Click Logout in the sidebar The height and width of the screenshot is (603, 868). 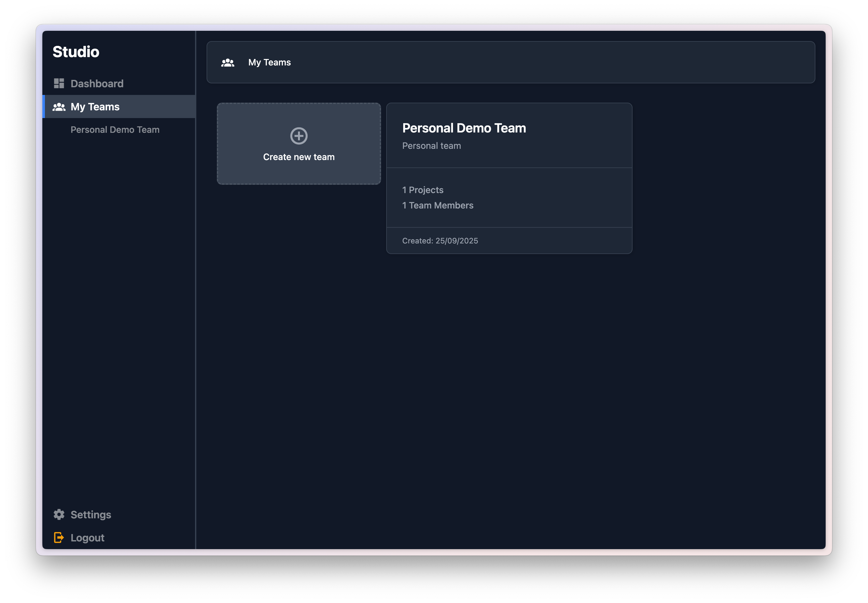[x=87, y=537]
